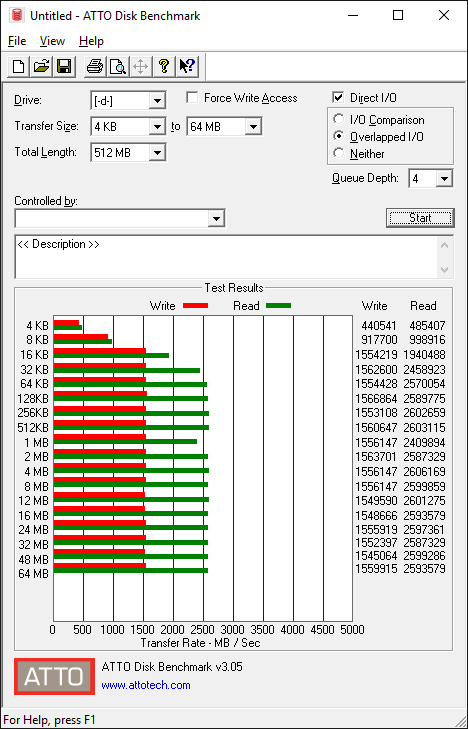Screen dimensions: 468x729
Task: Click the 'ATTO Disk Benchmark v3.05' version text
Action: click(x=172, y=667)
